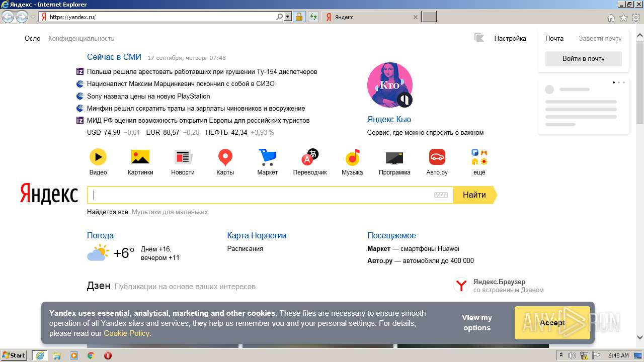Viewport: 644px width, 362px height.
Task: Open the Программа TV icon
Action: [394, 158]
